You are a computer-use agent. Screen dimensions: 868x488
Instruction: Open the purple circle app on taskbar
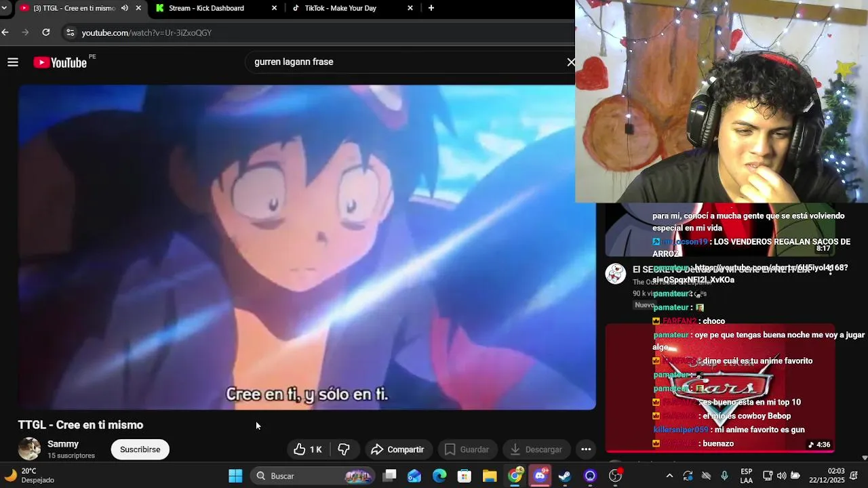coord(590,476)
